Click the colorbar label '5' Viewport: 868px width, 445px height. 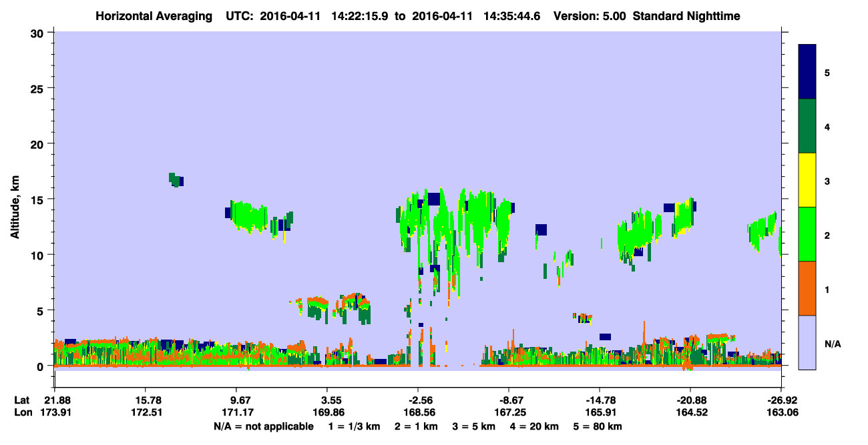(x=827, y=72)
